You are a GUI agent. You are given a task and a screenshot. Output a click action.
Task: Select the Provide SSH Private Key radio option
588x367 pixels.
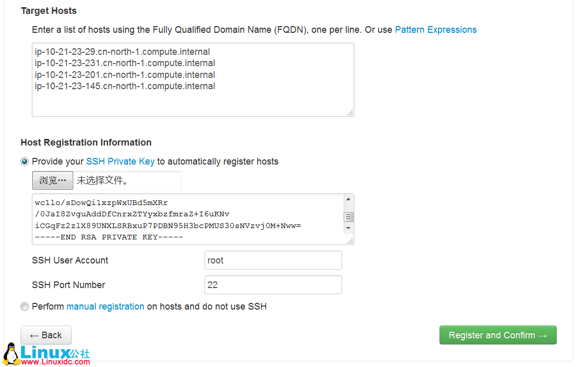(25, 161)
